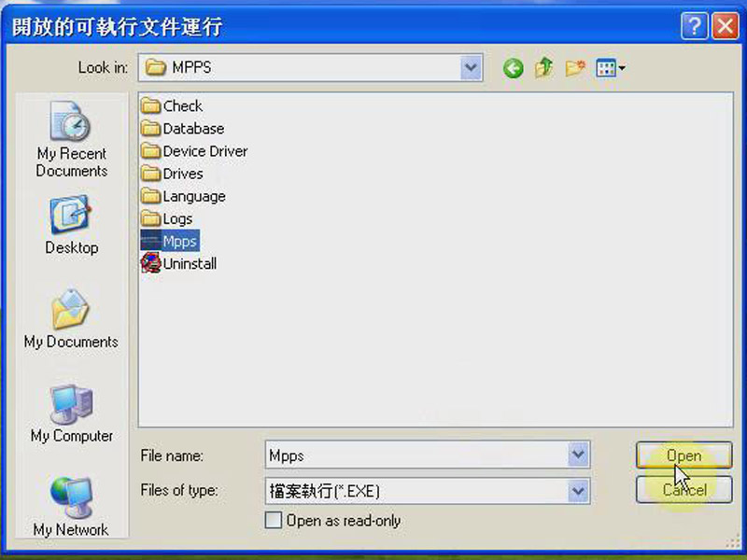Click the highlighted Mpps file name
This screenshot has height=560, width=747.
(x=179, y=242)
